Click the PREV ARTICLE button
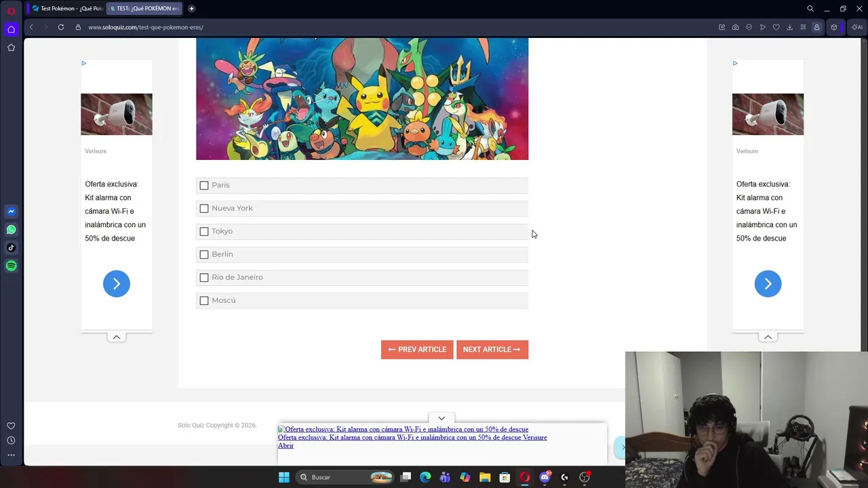 (x=417, y=350)
